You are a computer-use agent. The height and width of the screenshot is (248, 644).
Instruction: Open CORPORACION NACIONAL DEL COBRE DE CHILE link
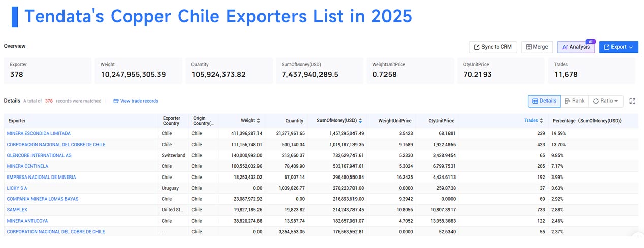point(56,145)
